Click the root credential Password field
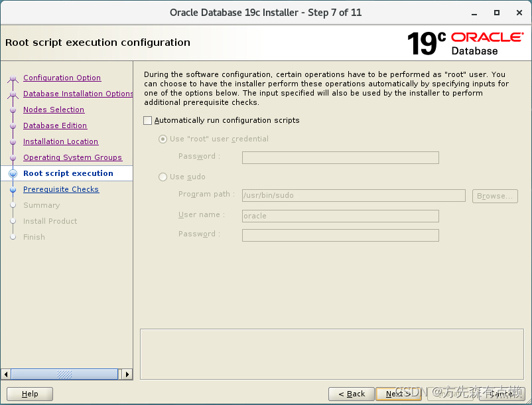The image size is (532, 405). pos(340,157)
